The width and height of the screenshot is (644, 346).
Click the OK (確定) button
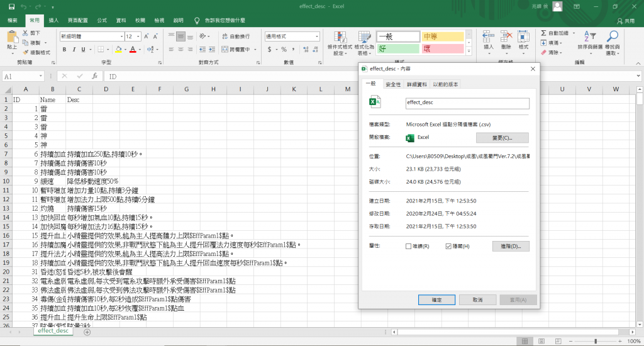(436, 300)
